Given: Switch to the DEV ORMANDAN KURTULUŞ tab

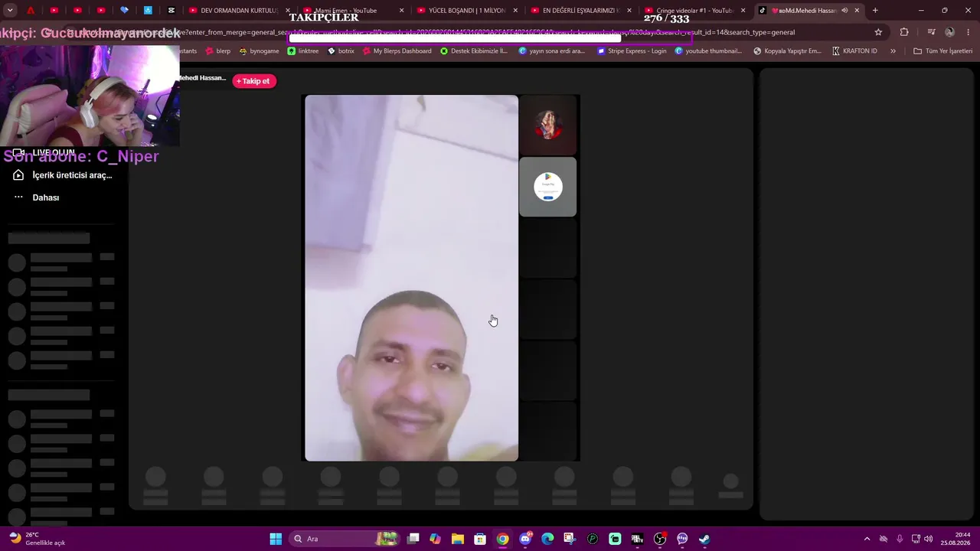Looking at the screenshot, I should pos(238,11).
